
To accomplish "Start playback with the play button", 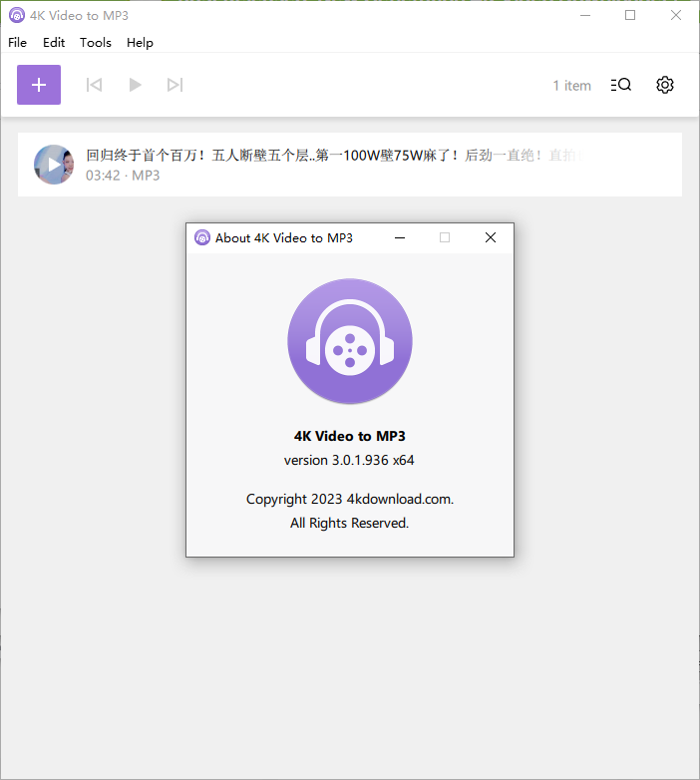I will pos(135,85).
